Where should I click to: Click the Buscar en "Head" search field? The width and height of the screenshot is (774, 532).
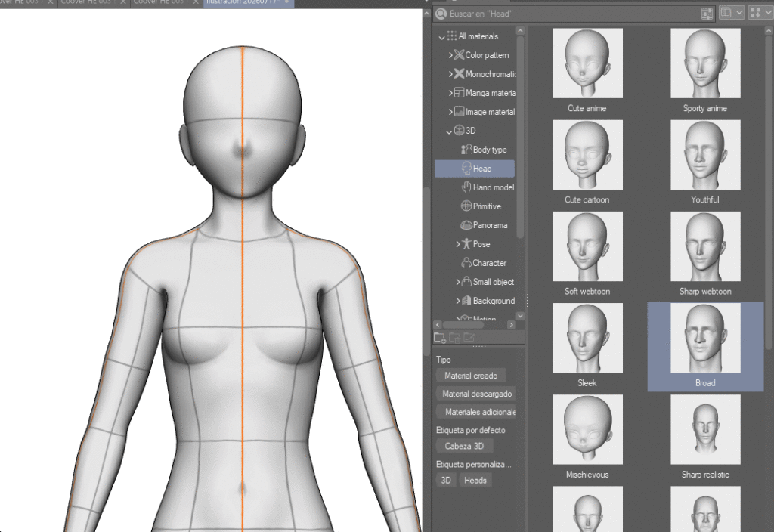click(573, 14)
